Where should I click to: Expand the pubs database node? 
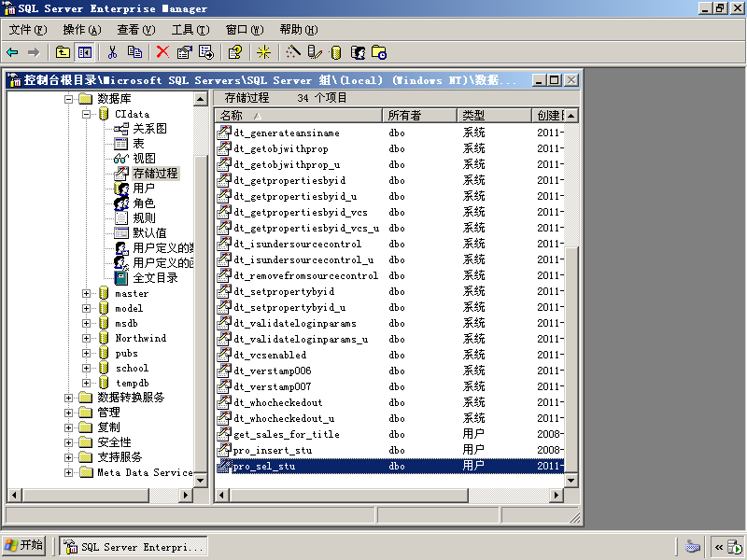86,353
